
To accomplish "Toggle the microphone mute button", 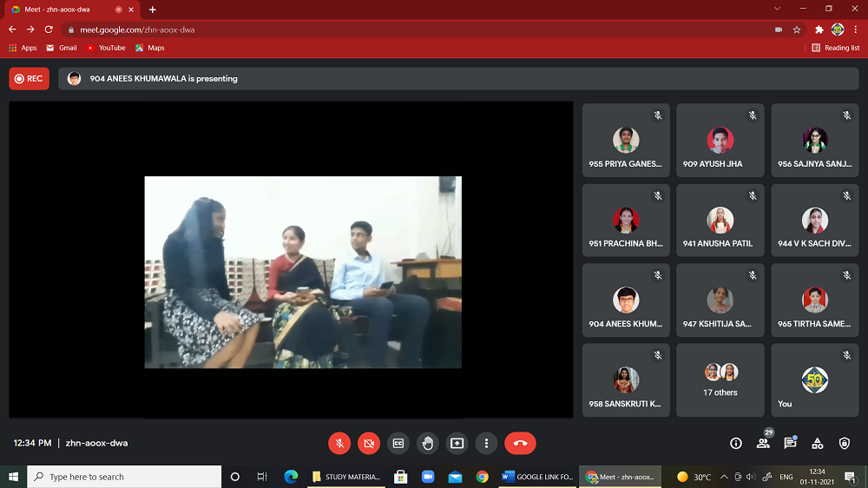I will coord(339,443).
